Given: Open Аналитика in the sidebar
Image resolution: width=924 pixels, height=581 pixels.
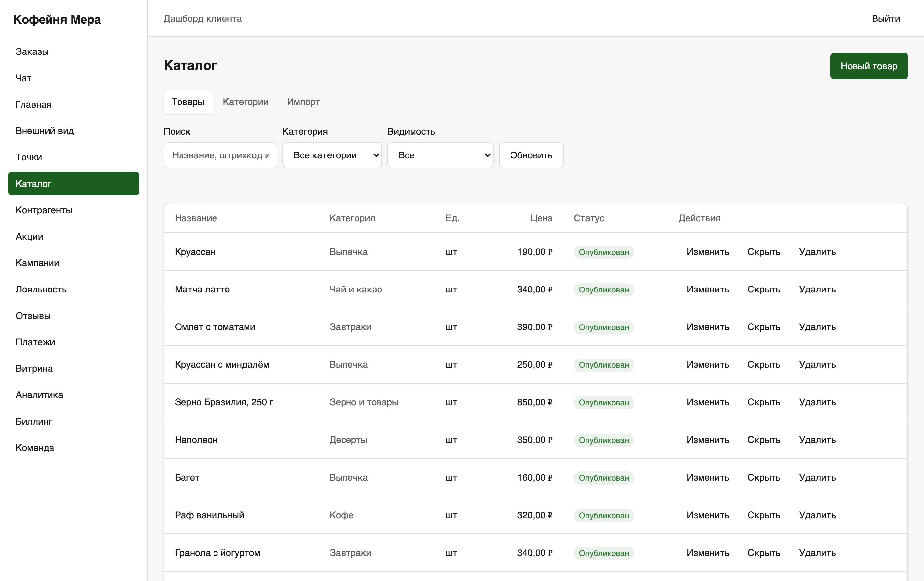Looking at the screenshot, I should pos(73,395).
